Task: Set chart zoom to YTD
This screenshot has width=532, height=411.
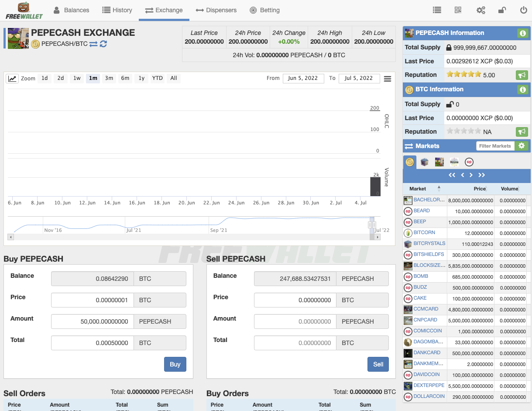Action: click(158, 78)
